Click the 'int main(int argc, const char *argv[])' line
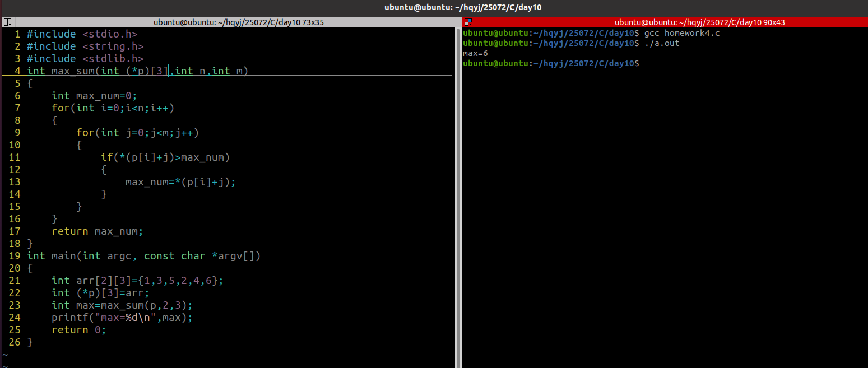868x368 pixels. [x=143, y=256]
